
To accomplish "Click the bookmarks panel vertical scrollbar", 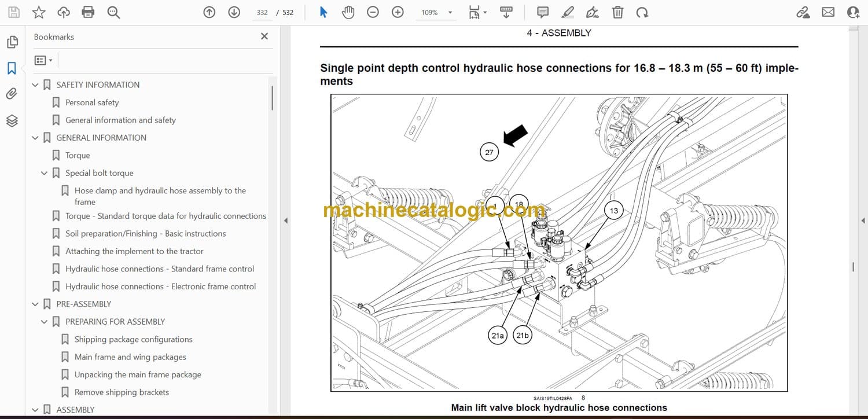I will pos(272,98).
